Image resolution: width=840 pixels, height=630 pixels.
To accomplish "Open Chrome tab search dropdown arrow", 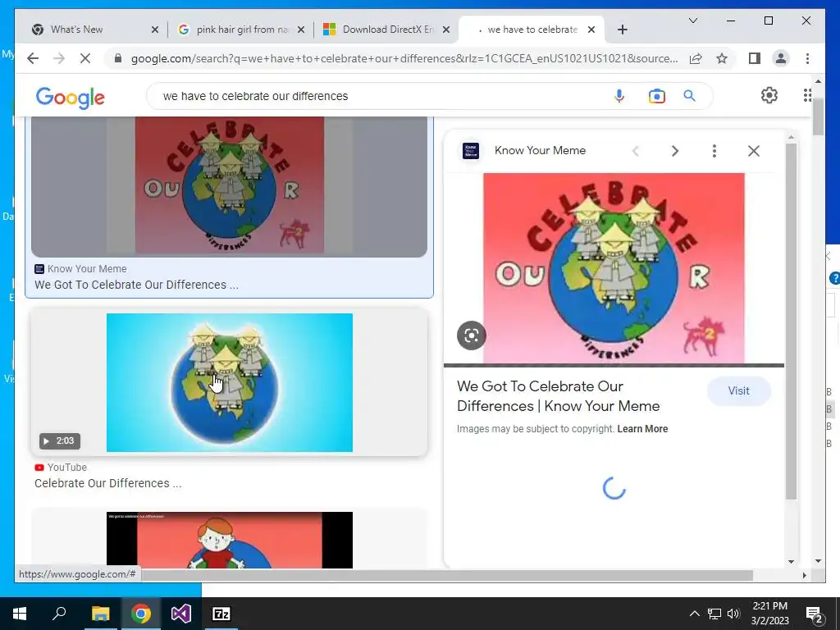I will 692,21.
